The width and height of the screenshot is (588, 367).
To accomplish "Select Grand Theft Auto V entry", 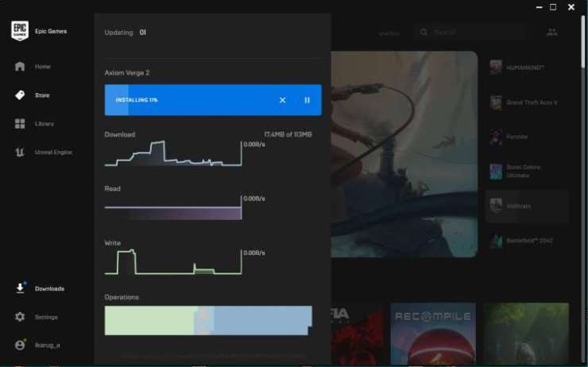I will coord(528,102).
